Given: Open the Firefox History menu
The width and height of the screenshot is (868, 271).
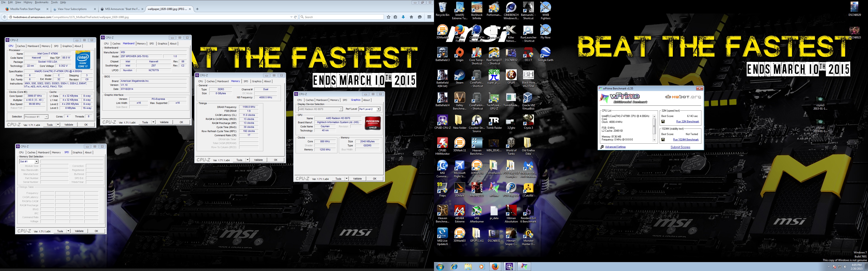Looking at the screenshot, I should point(28,2).
